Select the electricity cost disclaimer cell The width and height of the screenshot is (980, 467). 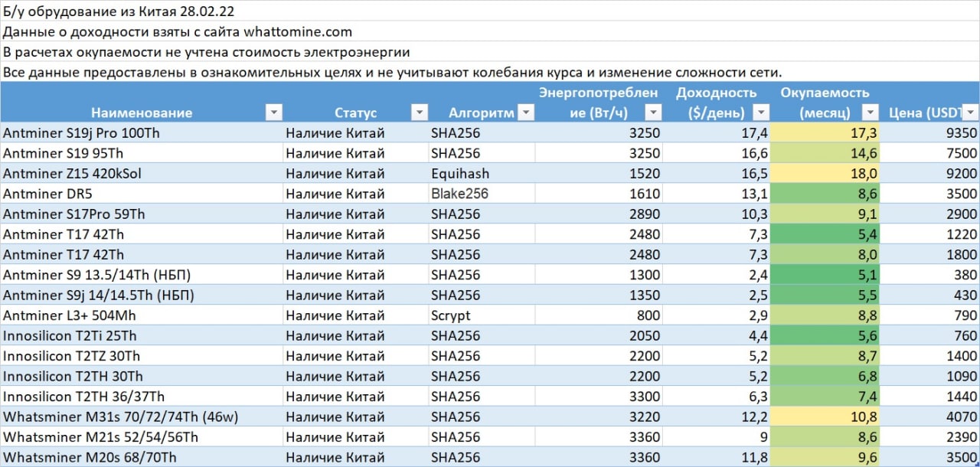coord(490,52)
